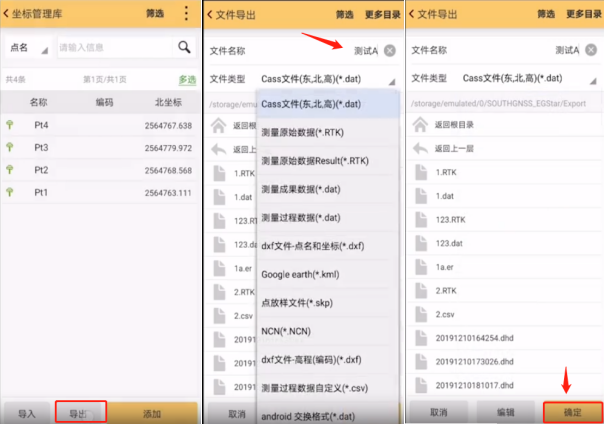Click the file icon of 20191210173026.dhd
Screen dimensions: 606x426
click(x=419, y=361)
